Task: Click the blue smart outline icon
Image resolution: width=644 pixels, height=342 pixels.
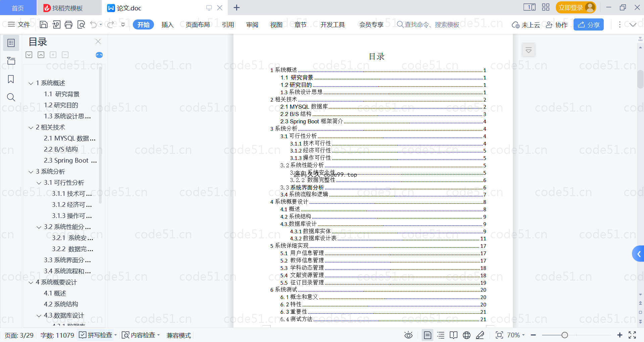Action: point(99,55)
